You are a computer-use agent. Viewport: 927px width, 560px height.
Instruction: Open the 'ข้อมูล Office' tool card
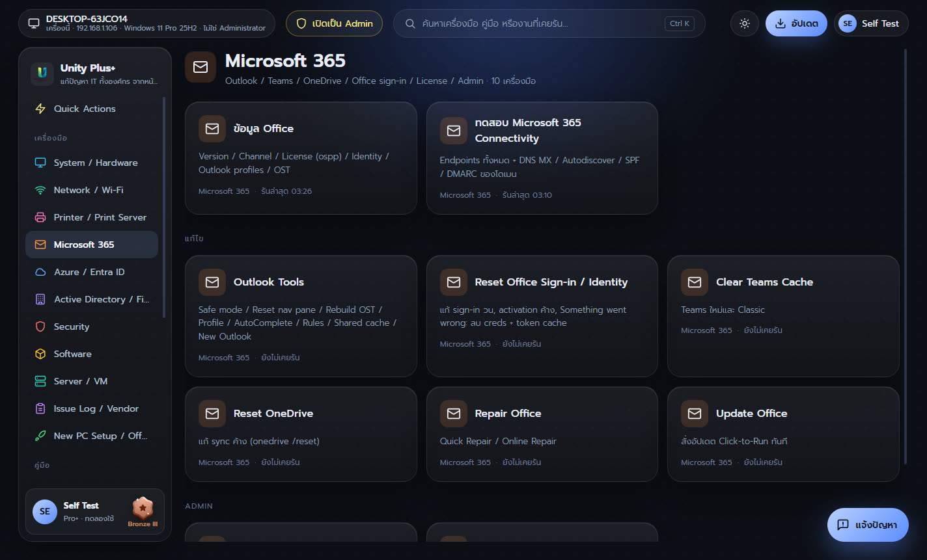301,158
